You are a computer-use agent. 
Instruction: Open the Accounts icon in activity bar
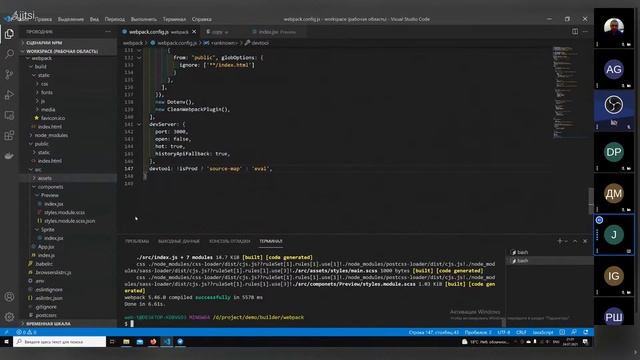[x=9, y=297]
